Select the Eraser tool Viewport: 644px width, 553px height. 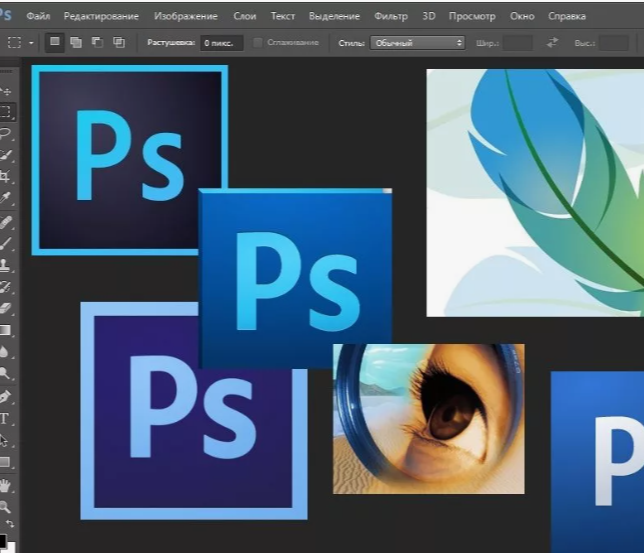[6, 309]
